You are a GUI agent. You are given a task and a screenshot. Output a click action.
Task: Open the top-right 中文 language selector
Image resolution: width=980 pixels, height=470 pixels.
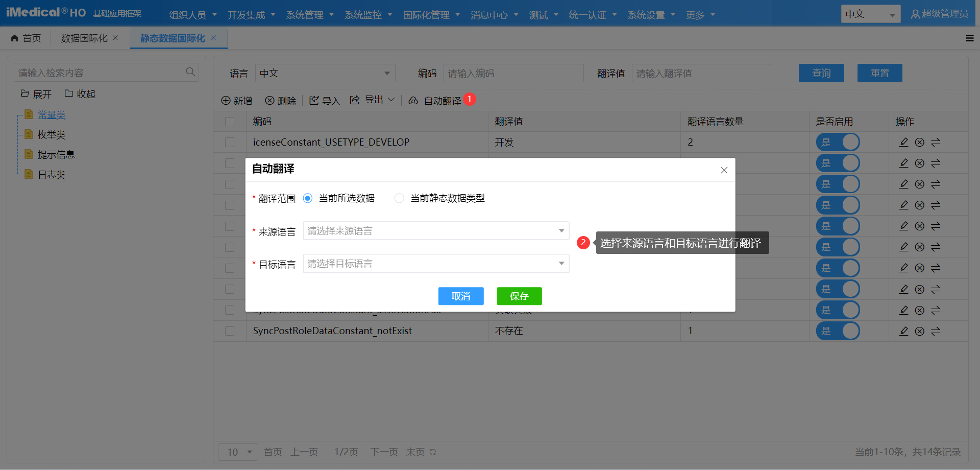point(870,14)
